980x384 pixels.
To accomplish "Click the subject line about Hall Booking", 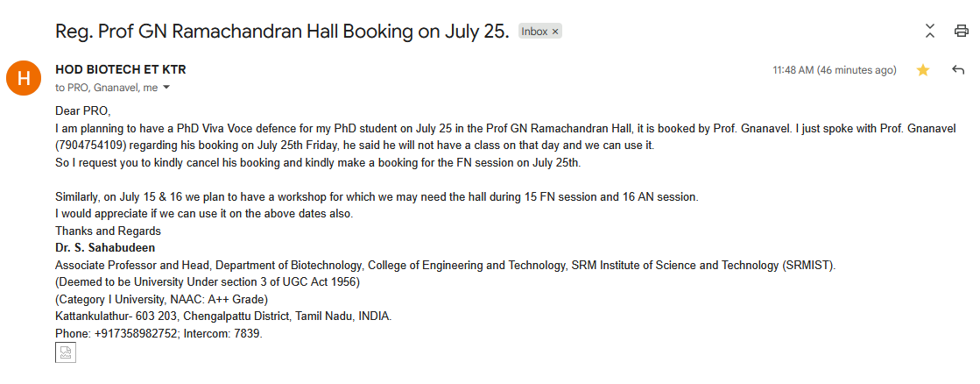I will [283, 31].
